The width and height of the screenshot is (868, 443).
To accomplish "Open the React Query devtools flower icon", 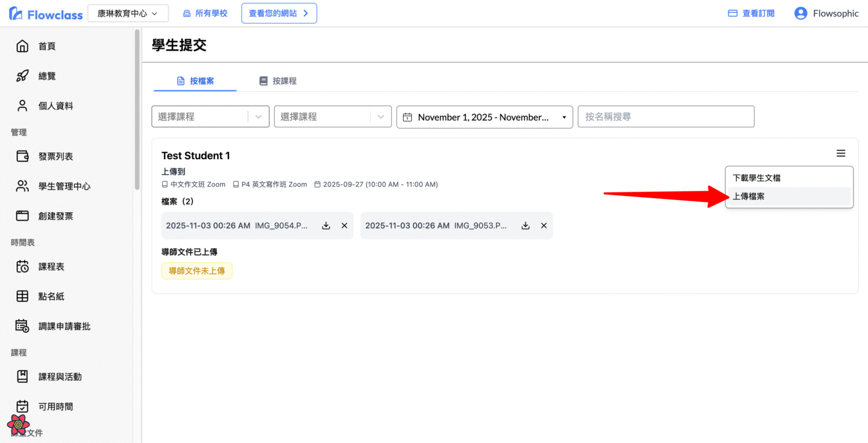I will point(18,425).
